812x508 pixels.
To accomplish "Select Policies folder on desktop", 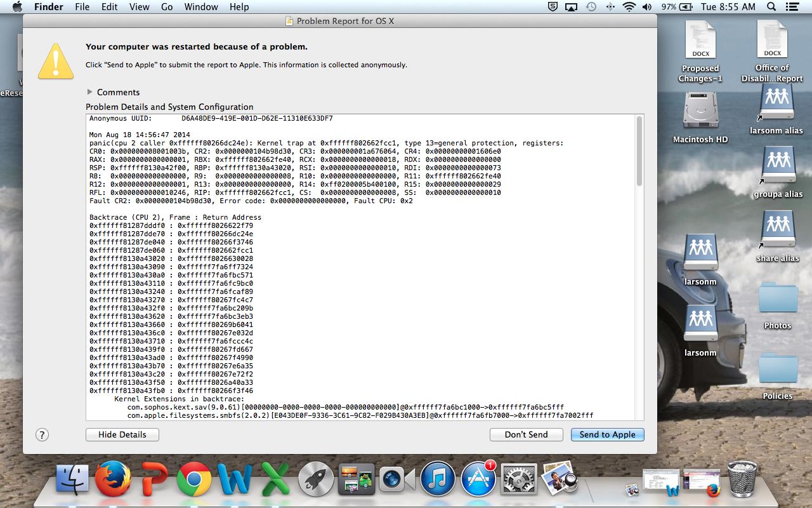I will pyautogui.click(x=778, y=377).
